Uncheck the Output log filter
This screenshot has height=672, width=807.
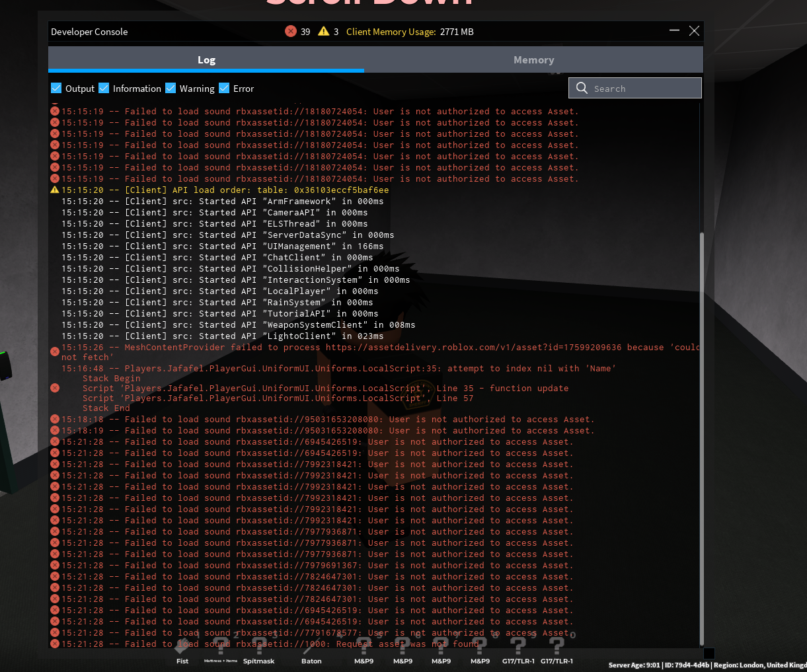pyautogui.click(x=56, y=88)
